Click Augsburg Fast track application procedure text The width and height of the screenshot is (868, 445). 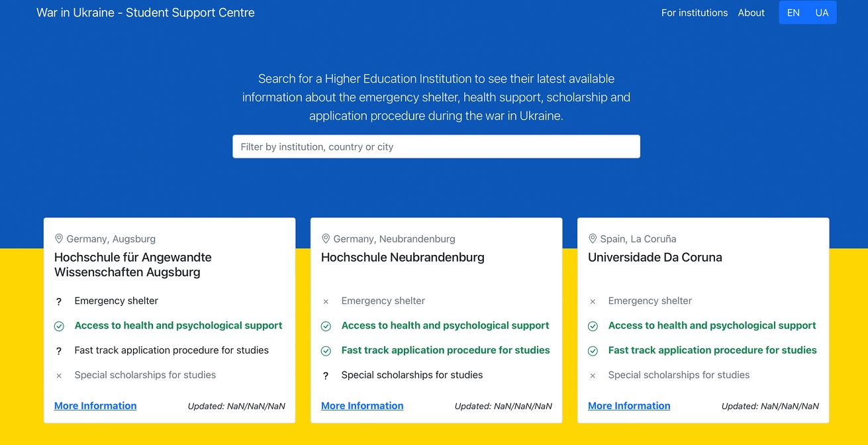[x=171, y=350]
